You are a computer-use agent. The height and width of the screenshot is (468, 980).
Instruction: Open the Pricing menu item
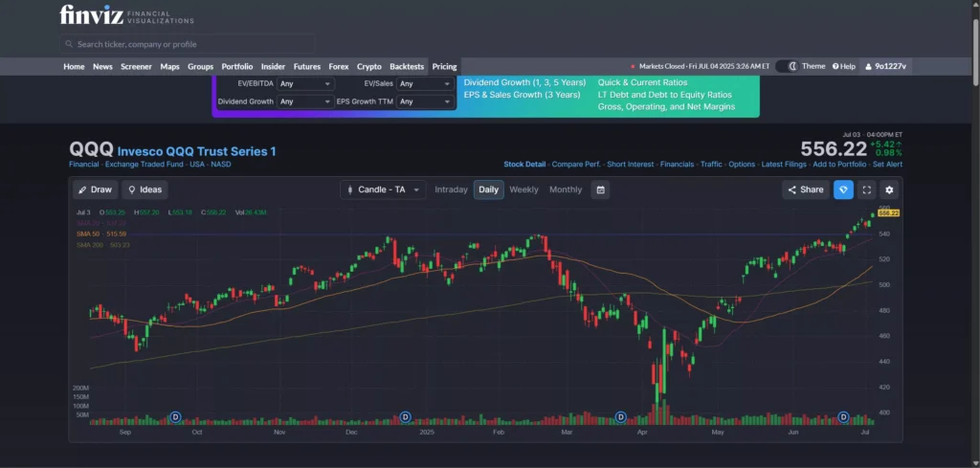pos(444,67)
